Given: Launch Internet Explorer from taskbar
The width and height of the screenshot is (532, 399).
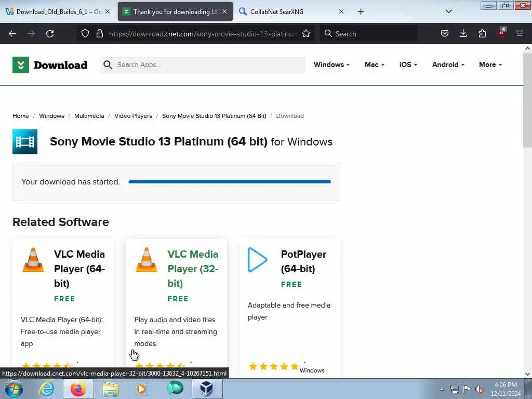Looking at the screenshot, I should 46,389.
